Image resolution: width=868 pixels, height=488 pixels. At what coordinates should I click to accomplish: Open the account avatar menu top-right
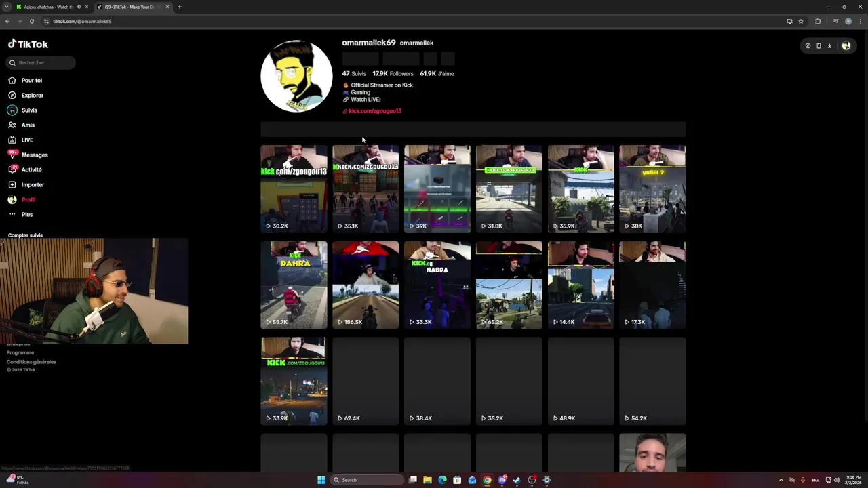point(846,46)
